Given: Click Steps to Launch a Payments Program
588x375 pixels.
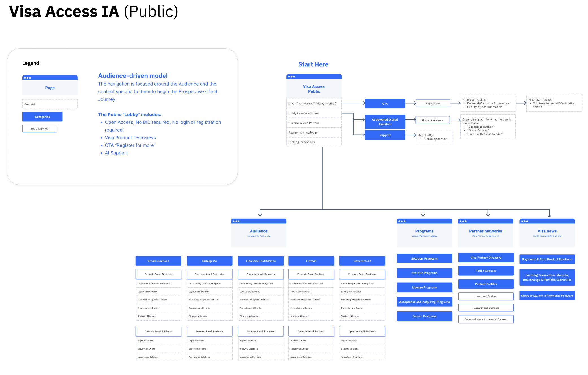Looking at the screenshot, I should point(547,296).
